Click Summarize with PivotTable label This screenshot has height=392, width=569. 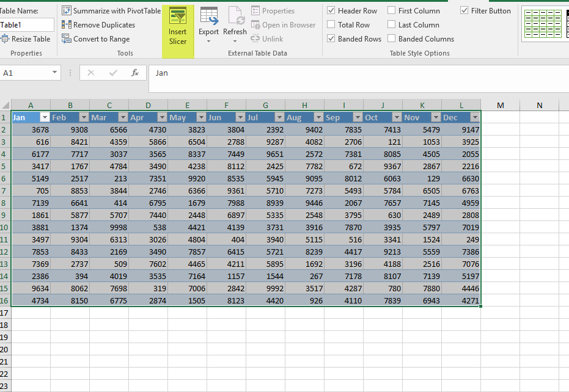(x=117, y=10)
